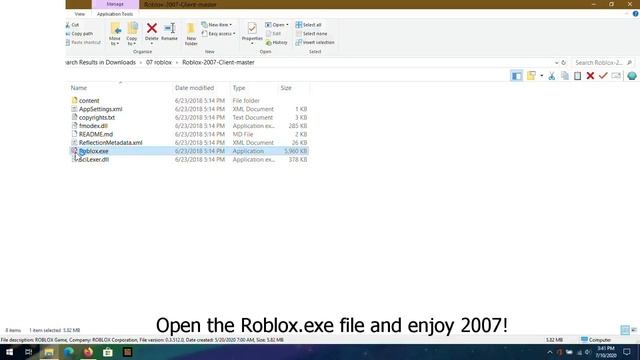Open Firefox from the taskbar

point(88,352)
